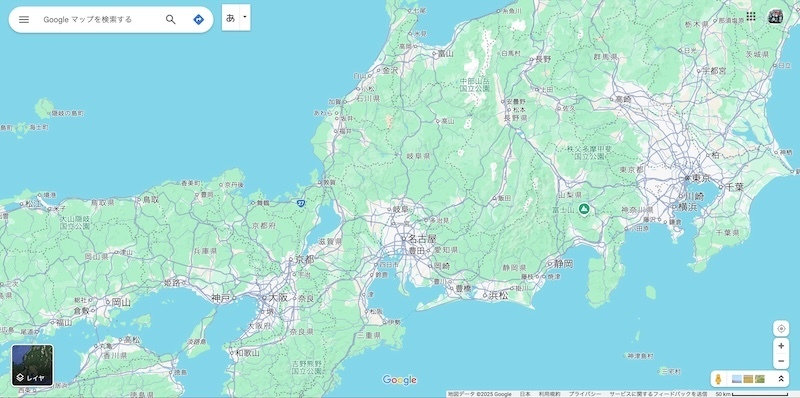Viewport: 800px width, 398px height.
Task: Toggle the あ Japanese input mode button
Action: tap(231, 17)
